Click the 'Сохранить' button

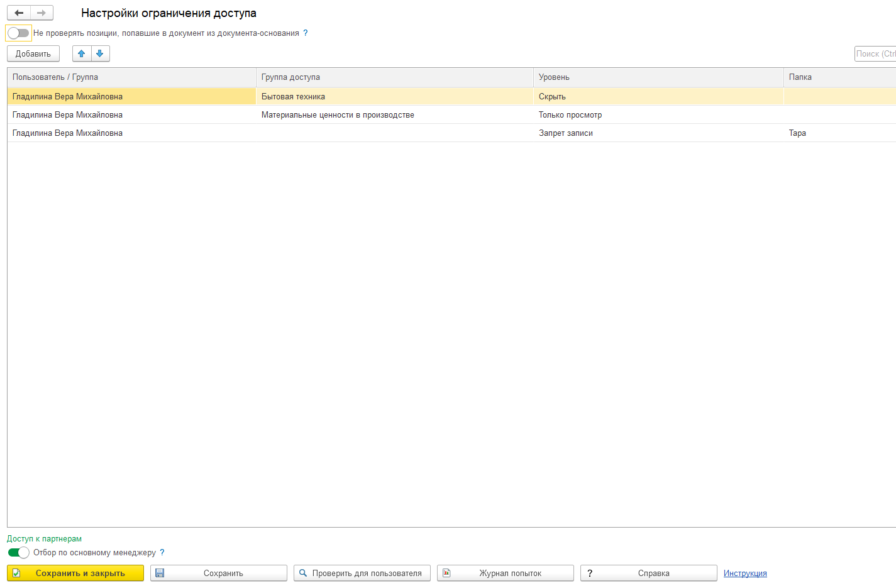point(219,573)
